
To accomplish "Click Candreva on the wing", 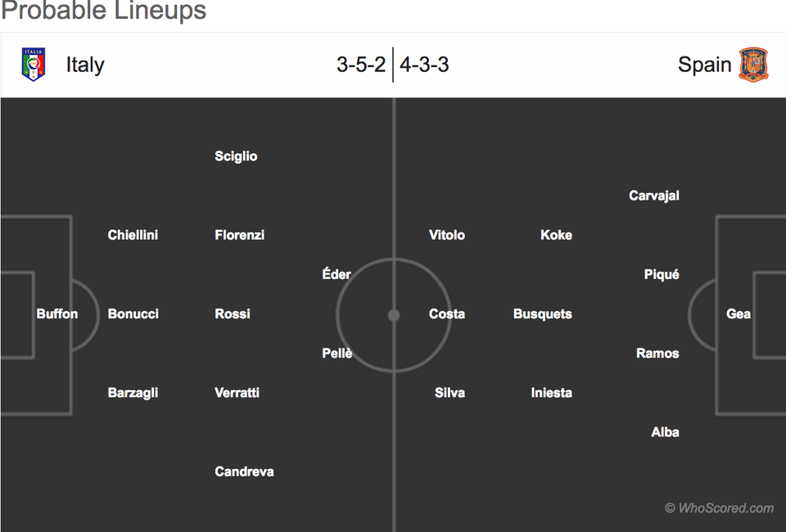I will pos(244,471).
